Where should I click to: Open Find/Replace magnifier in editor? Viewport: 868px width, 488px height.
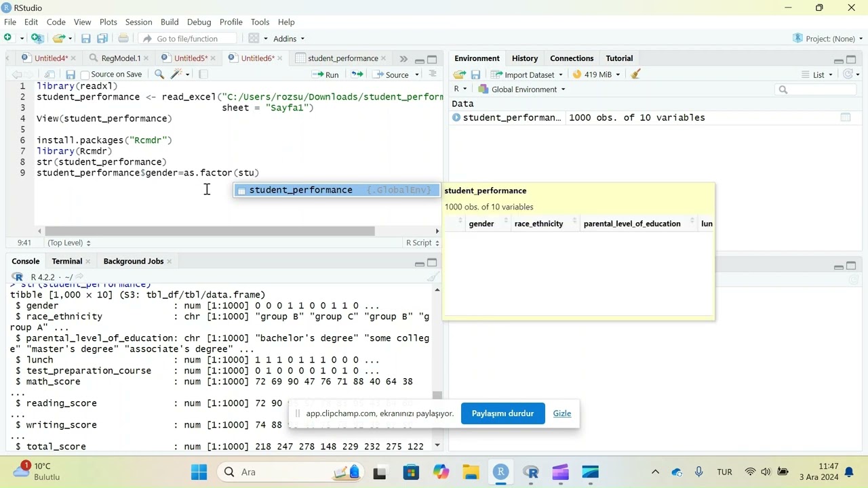pyautogui.click(x=159, y=75)
